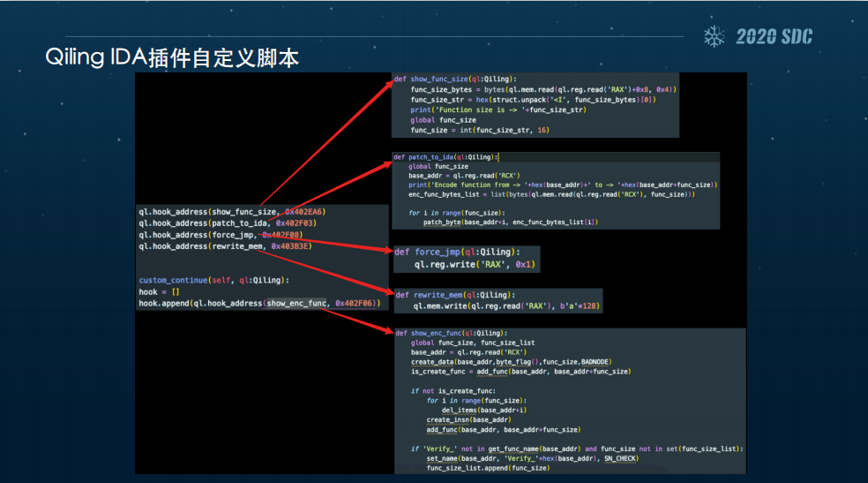This screenshot has height=483, width=868.
Task: Click the def show_func_size code line
Action: point(455,79)
